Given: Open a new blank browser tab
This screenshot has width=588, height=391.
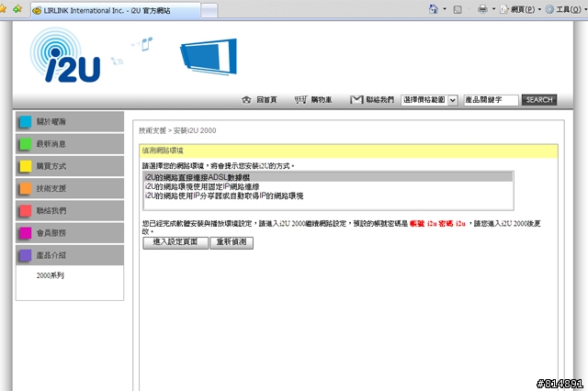Looking at the screenshot, I should (x=209, y=10).
